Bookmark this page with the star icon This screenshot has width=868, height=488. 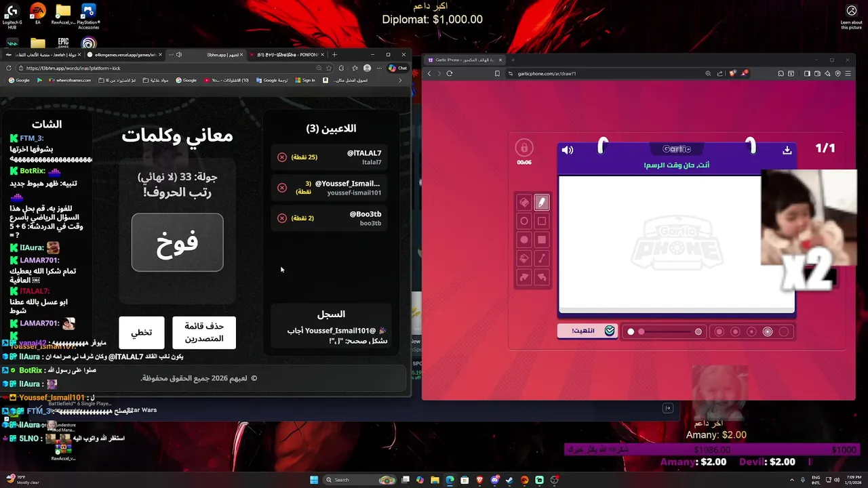(329, 68)
